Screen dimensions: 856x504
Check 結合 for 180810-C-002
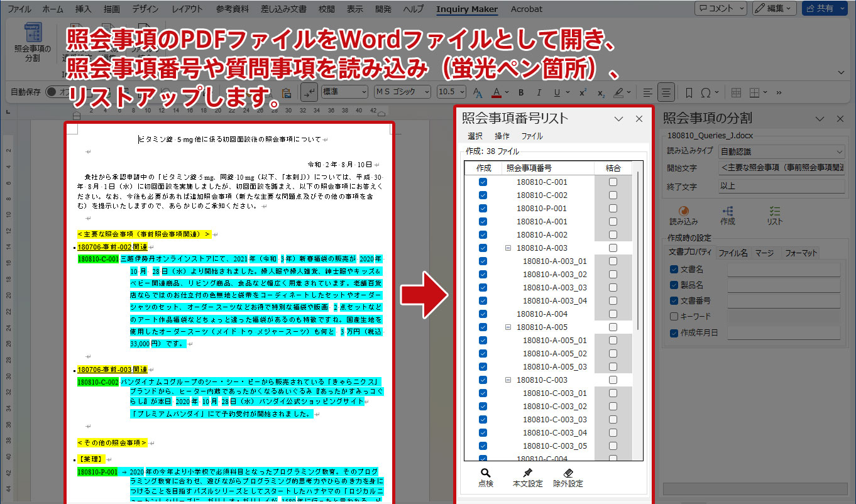[x=613, y=195]
